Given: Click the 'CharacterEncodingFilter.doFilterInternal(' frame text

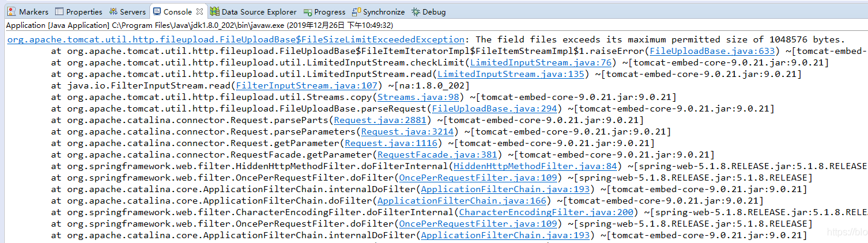Looking at the screenshot, I should (347, 212).
